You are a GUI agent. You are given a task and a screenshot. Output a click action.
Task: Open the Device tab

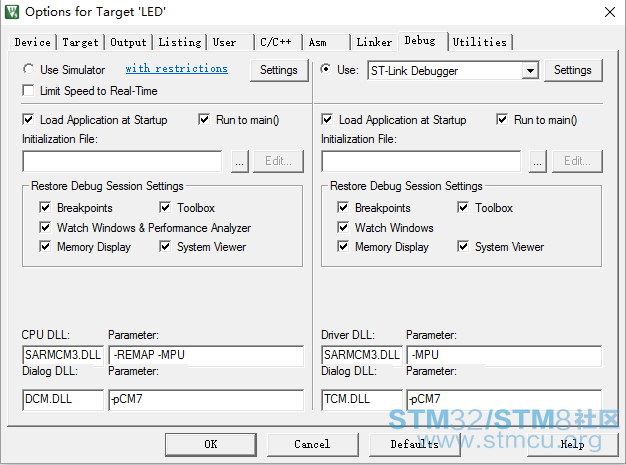pos(33,42)
